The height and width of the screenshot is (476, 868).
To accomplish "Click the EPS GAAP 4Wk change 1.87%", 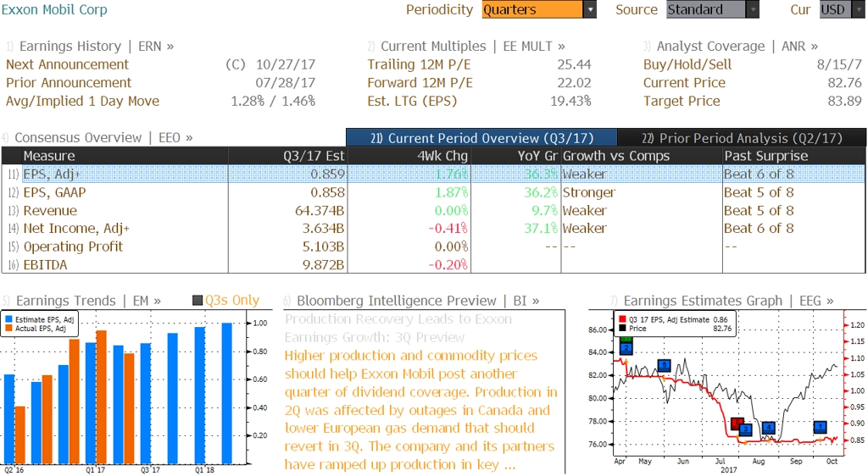I will [451, 191].
